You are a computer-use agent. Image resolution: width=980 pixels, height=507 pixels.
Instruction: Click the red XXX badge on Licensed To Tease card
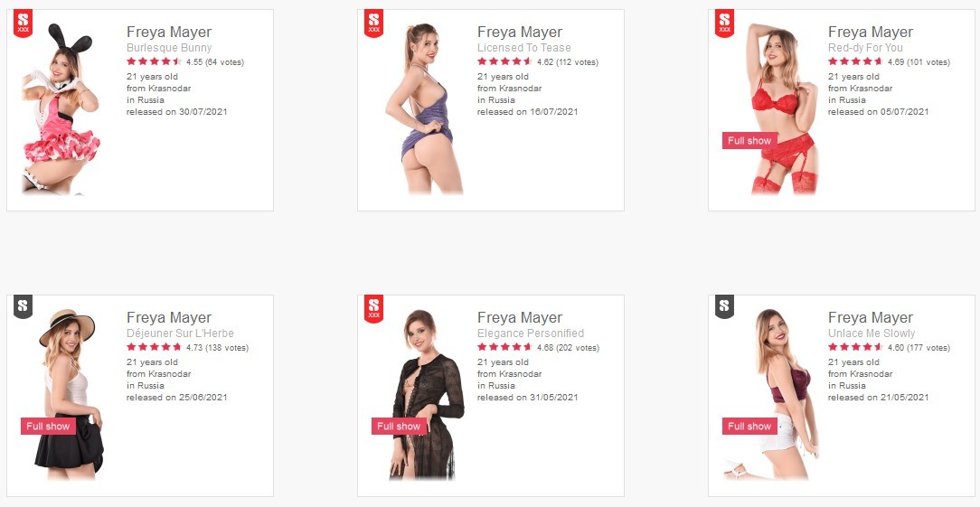click(373, 23)
